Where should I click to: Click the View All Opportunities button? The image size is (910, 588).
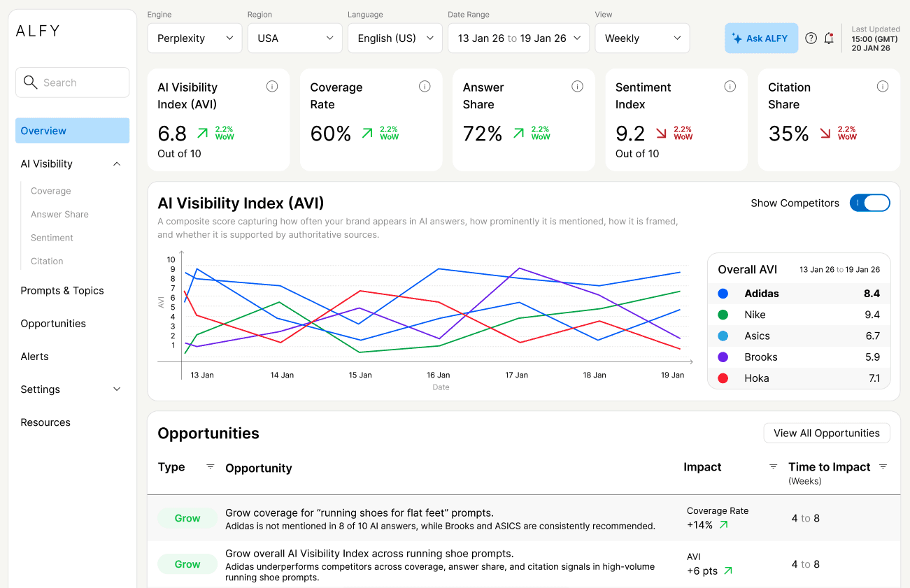827,433
